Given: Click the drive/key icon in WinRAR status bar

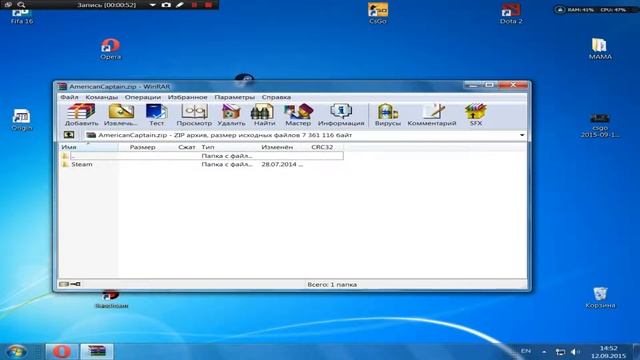Looking at the screenshot, I should coord(69,284).
